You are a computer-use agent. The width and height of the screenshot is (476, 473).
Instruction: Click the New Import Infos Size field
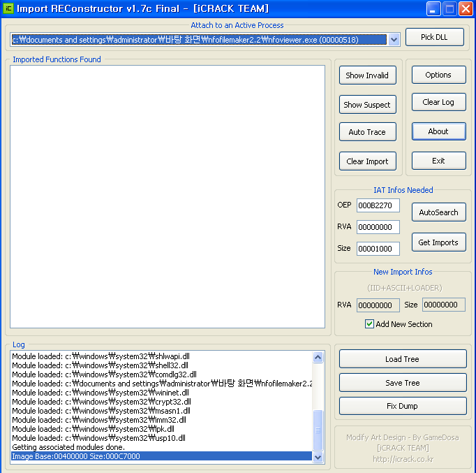443,305
